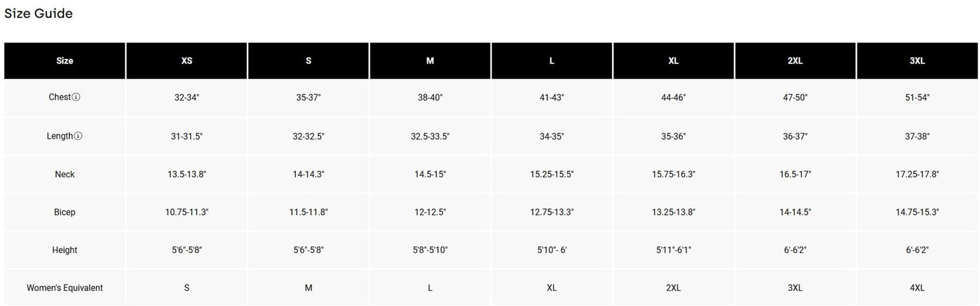Image resolution: width=980 pixels, height=306 pixels.
Task: Click the Height row label
Action: coord(65,250)
